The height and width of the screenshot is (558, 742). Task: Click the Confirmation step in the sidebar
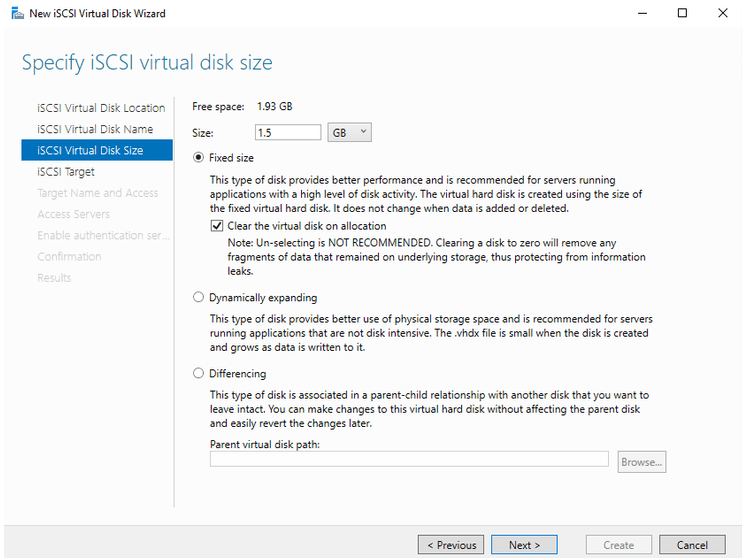tap(69, 257)
